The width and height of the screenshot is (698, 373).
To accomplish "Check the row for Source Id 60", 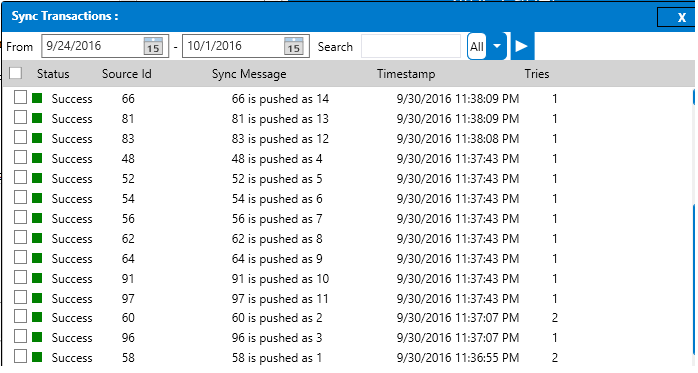I will tap(20, 316).
